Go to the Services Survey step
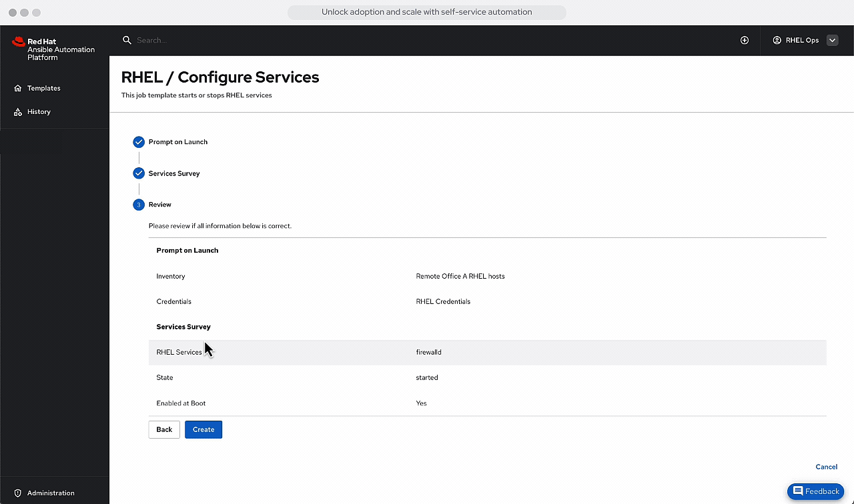 174,173
